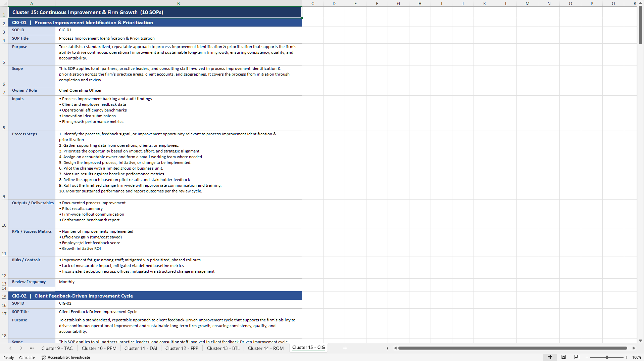Go to Cluster 13 - BTL sheet
Image resolution: width=644 pixels, height=361 pixels.
pyautogui.click(x=223, y=348)
